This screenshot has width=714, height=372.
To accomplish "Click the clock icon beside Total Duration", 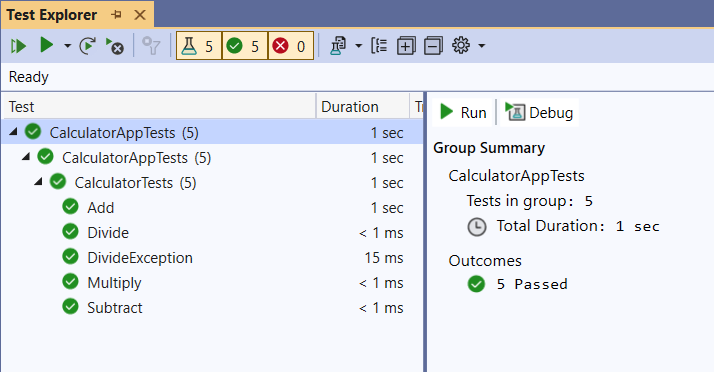I will [x=477, y=227].
